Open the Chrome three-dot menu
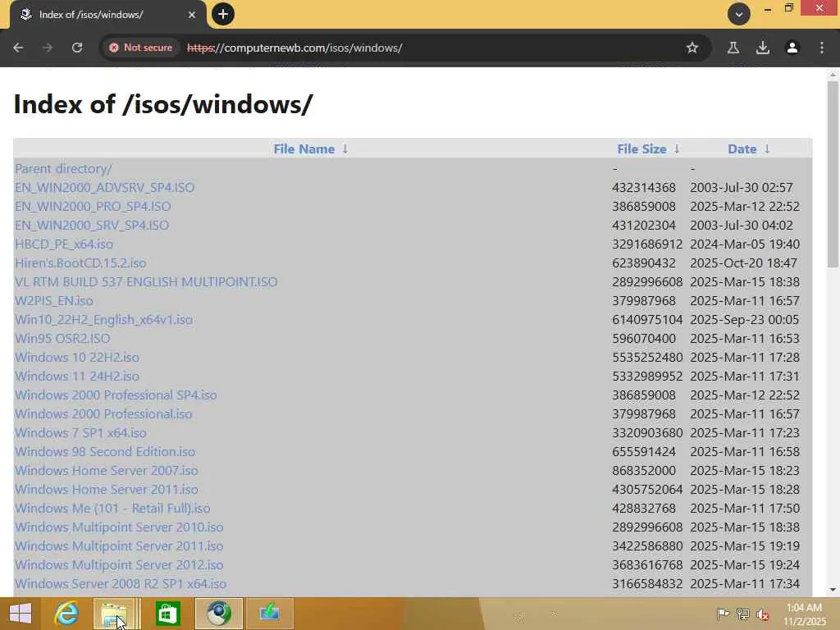The height and width of the screenshot is (630, 840). [822, 48]
